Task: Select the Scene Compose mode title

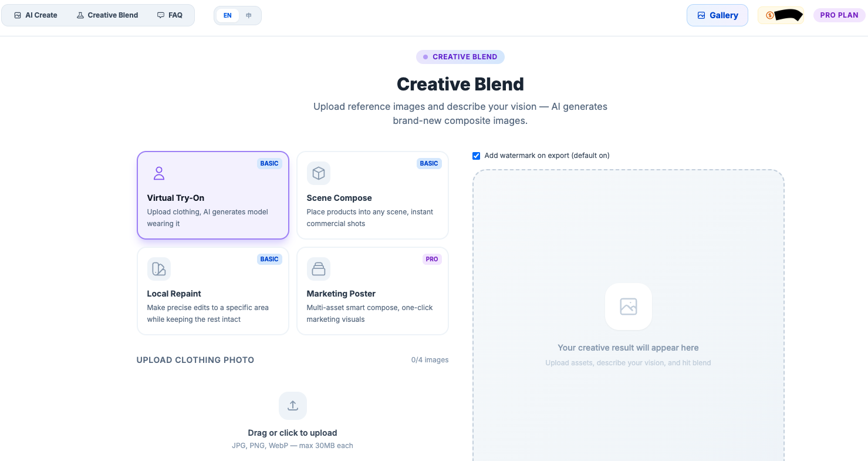Action: point(339,198)
